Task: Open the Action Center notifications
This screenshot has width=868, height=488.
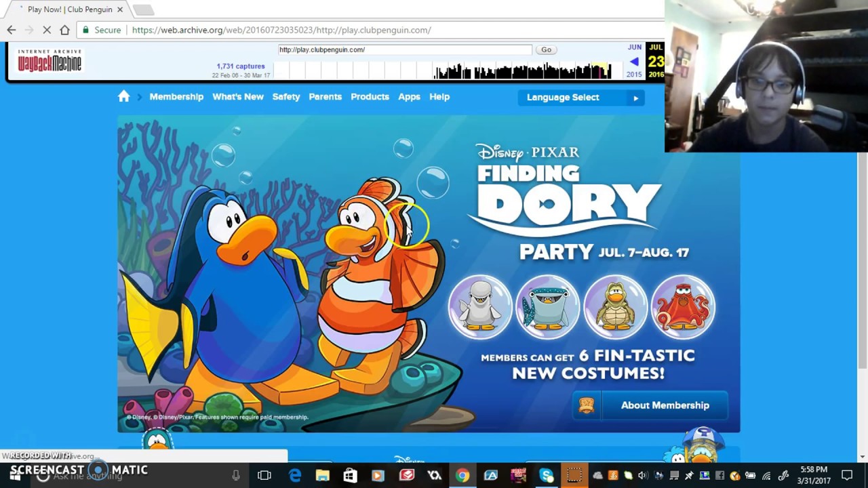Action: click(847, 476)
